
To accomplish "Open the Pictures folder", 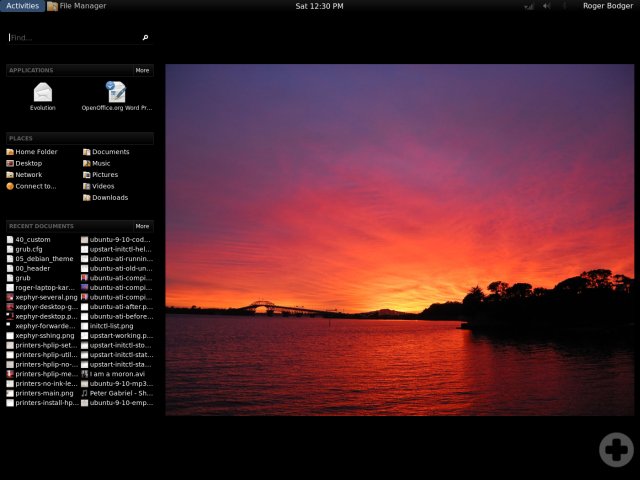I will pyautogui.click(x=100, y=175).
